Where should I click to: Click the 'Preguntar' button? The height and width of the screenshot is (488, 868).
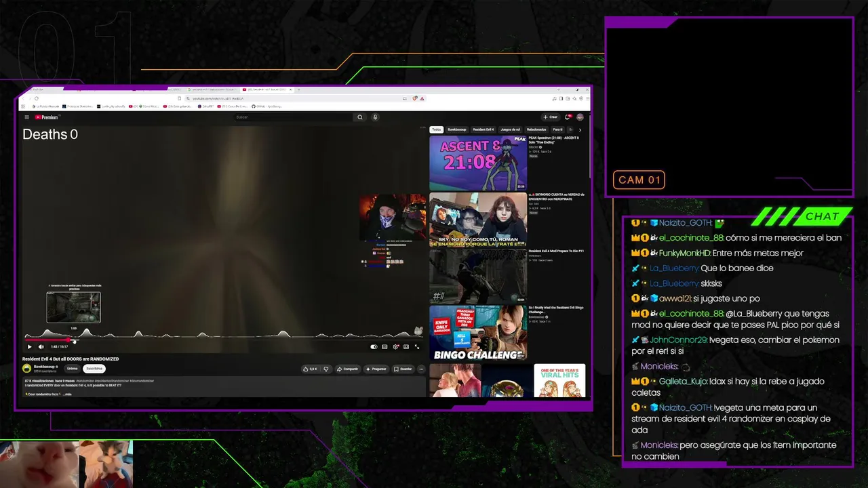coord(376,369)
